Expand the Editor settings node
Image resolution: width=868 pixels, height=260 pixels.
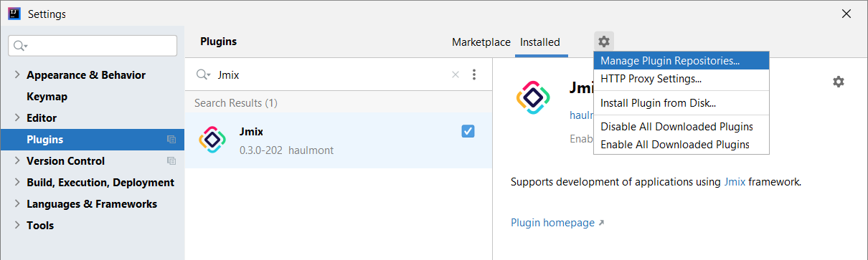point(17,118)
